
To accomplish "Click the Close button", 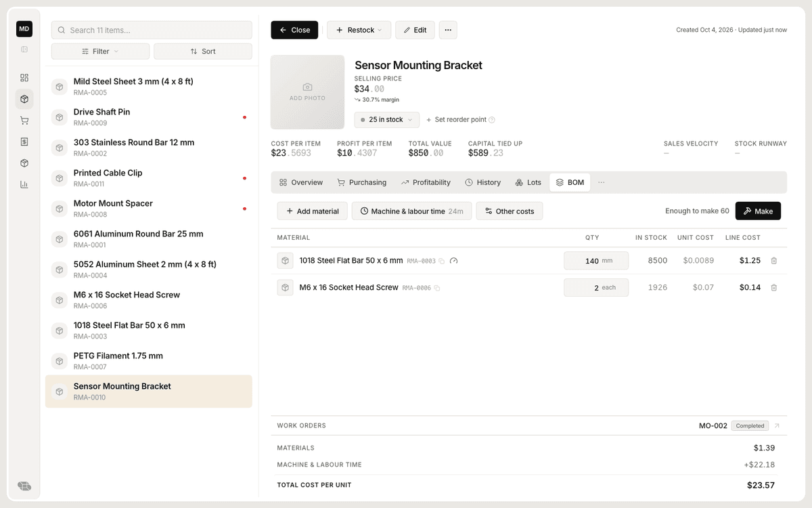I will coord(294,30).
